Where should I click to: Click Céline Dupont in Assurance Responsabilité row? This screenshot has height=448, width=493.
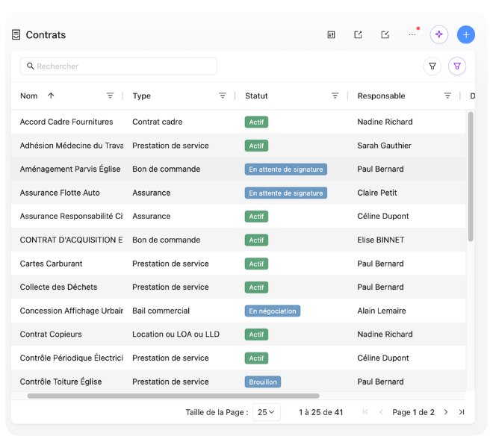point(383,217)
